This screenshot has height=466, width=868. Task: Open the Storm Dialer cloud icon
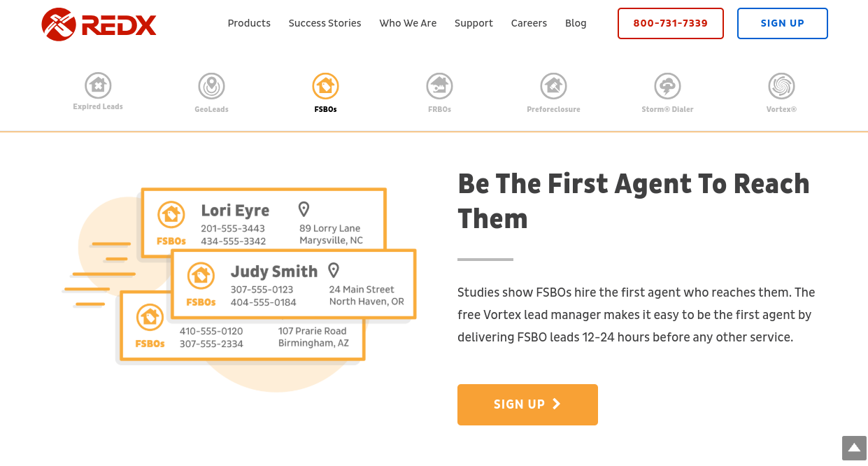tap(667, 87)
